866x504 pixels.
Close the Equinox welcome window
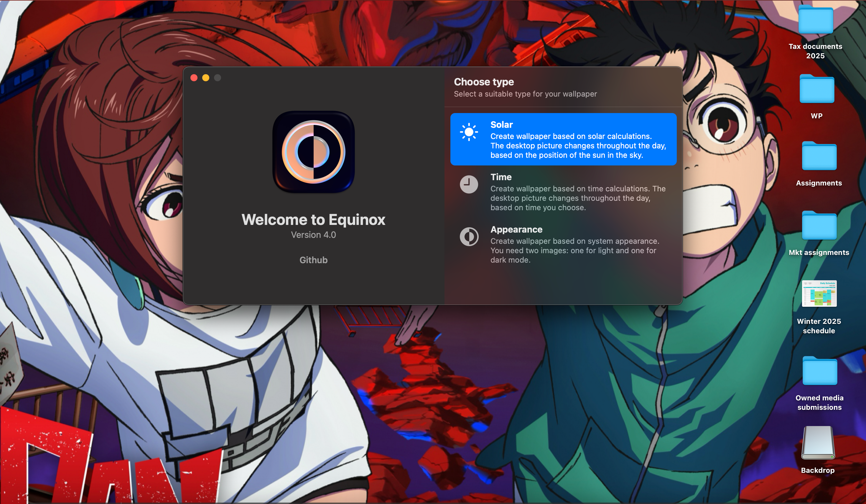pos(194,78)
